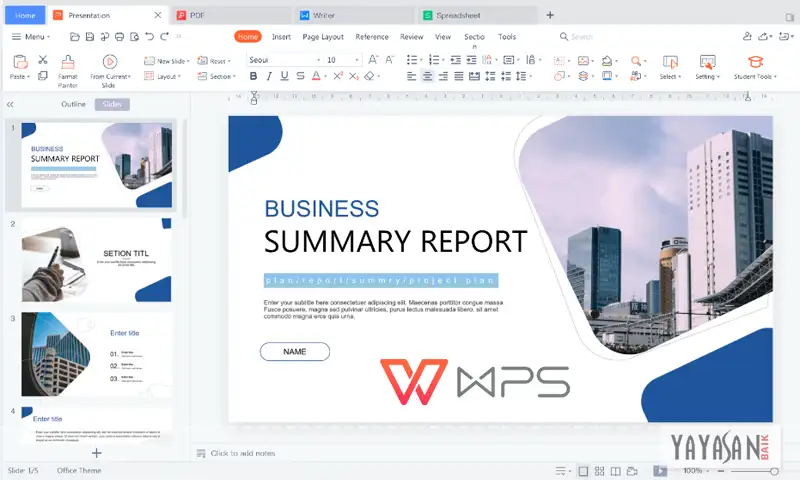The height and width of the screenshot is (480, 800).
Task: Open the View ribbon tab
Action: 443,37
